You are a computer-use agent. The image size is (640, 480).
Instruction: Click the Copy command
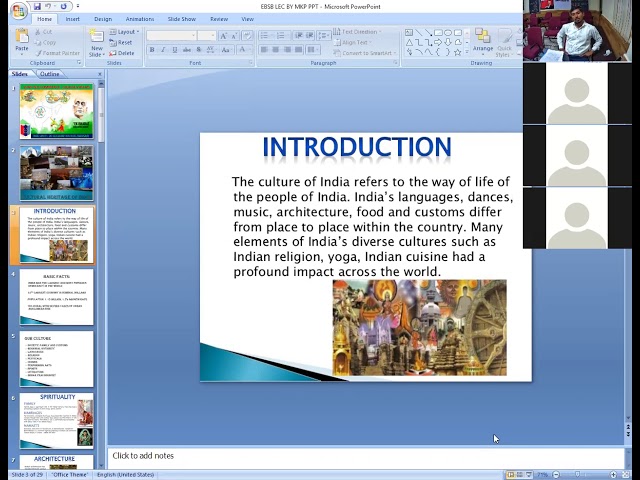[45, 42]
